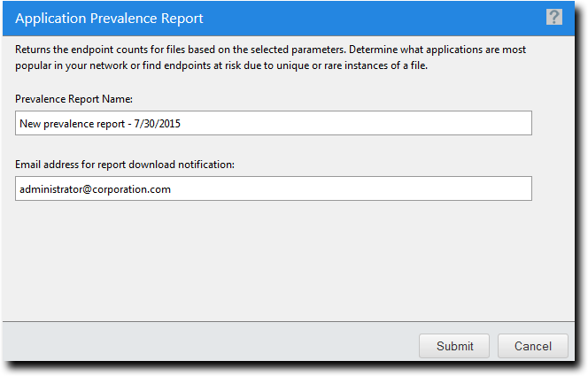Viewport: 588px width, 376px height.
Task: Click blank space at end of report name field
Action: 398,124
